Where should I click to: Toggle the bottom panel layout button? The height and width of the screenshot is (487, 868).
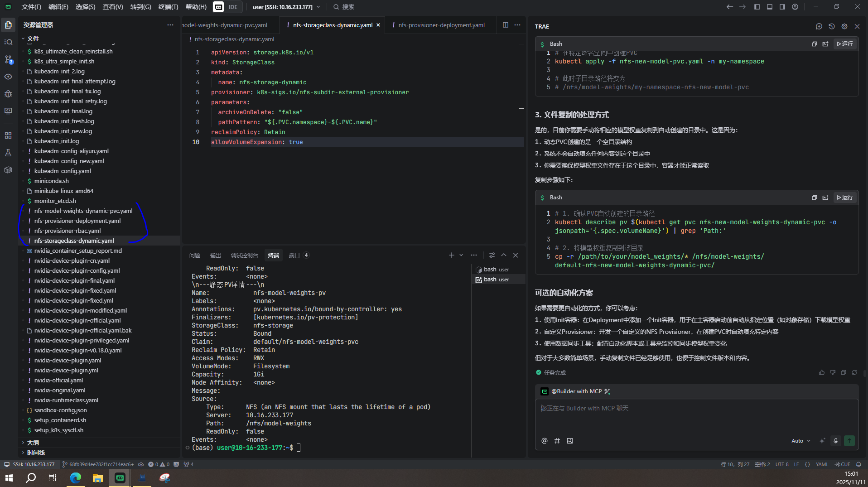point(769,7)
